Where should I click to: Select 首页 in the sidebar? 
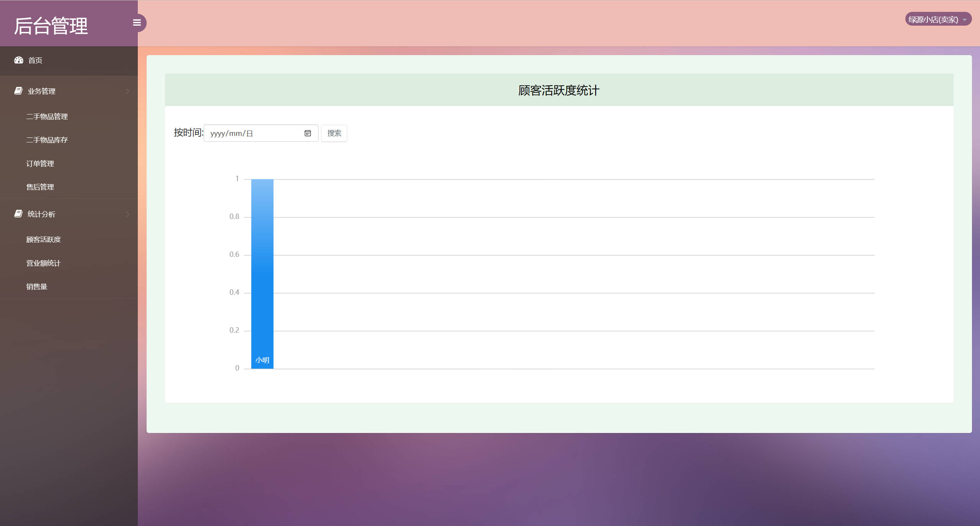pyautogui.click(x=35, y=60)
